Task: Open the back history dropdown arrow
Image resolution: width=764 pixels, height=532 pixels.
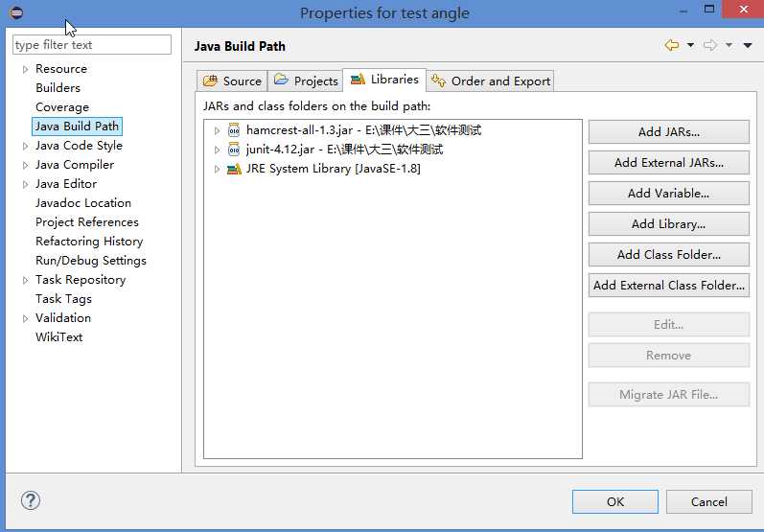Action: (688, 45)
